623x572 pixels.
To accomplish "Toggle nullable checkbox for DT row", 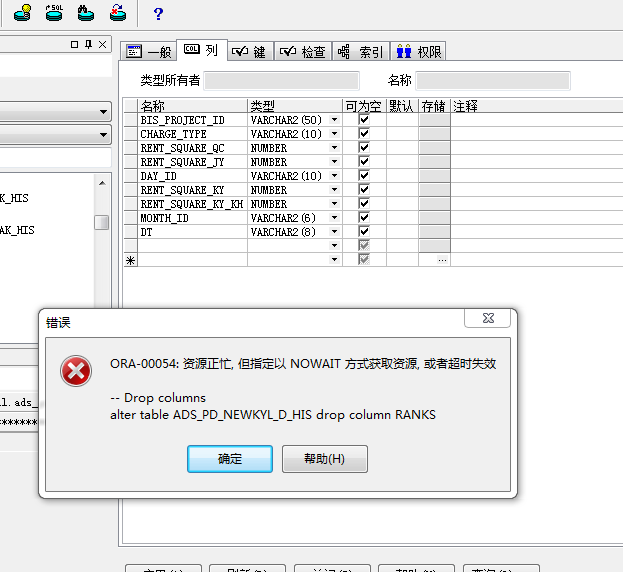I will pos(364,232).
